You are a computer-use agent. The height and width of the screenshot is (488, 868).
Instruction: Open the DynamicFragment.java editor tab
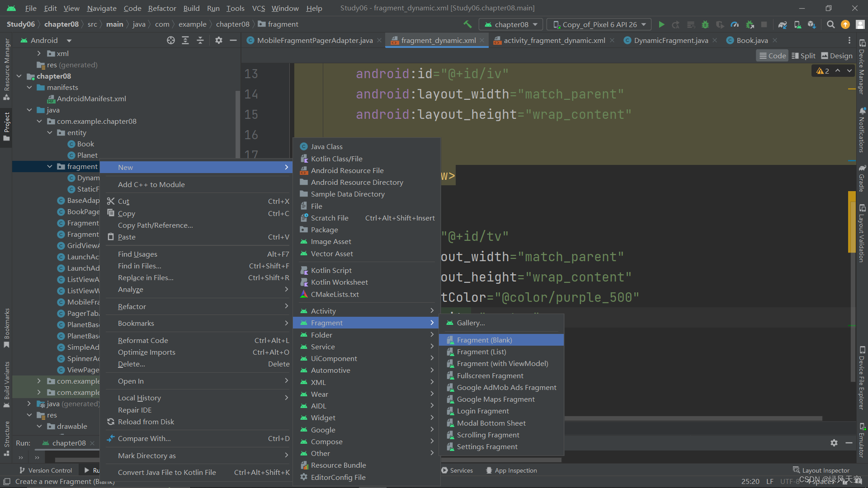click(x=671, y=40)
